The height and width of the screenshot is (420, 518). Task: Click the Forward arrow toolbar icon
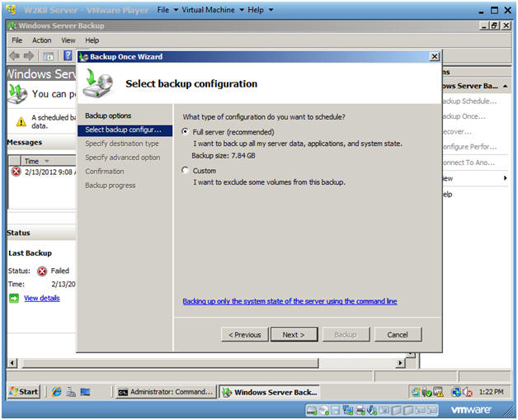tap(29, 56)
